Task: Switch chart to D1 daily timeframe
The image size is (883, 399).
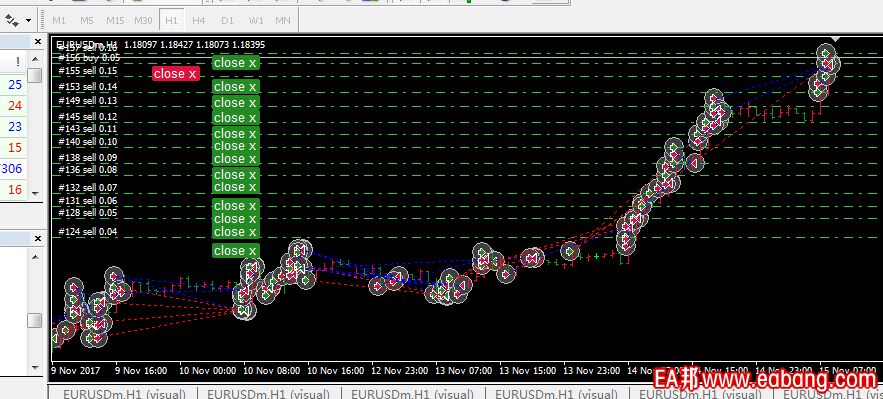Action: (227, 21)
